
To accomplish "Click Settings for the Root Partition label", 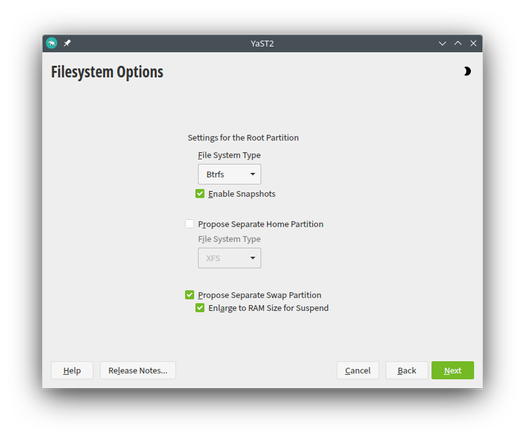I will click(243, 138).
